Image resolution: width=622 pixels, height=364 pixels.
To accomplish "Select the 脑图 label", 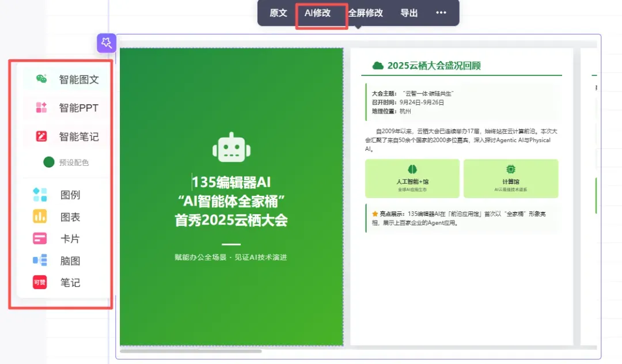I will (70, 260).
